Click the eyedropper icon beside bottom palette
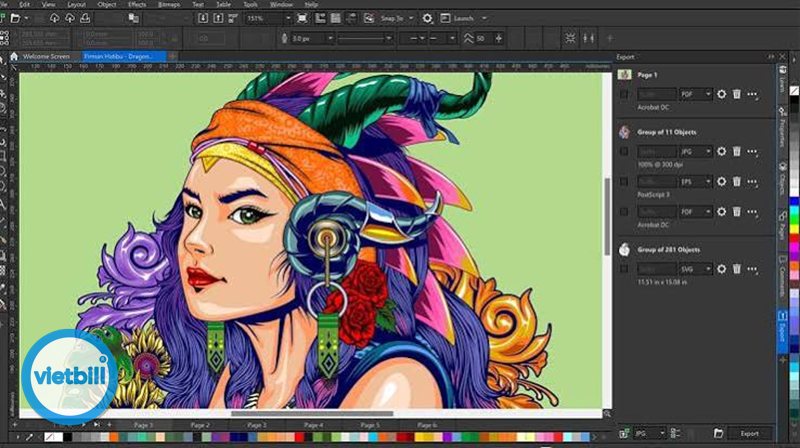Screen dimensions: 800x448 click(x=30, y=437)
